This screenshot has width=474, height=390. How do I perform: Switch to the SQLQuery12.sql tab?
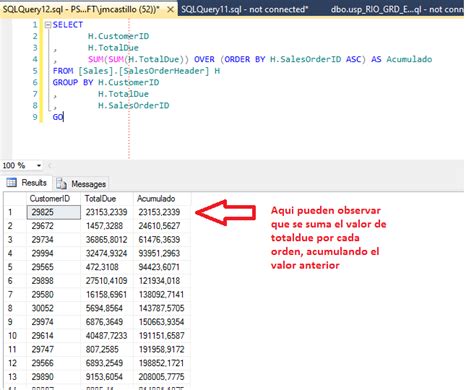89,9
